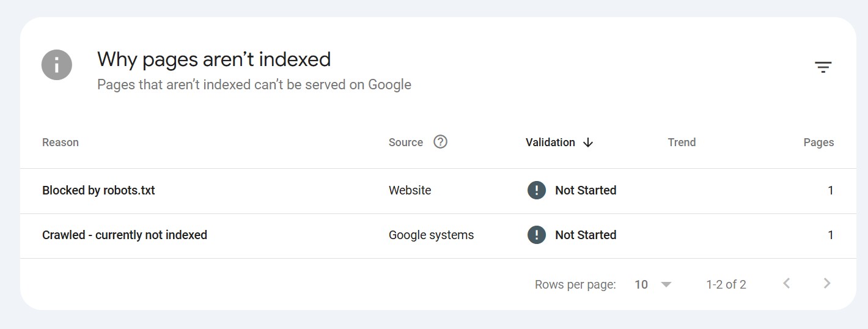Click the Reason column header
Viewport: 868px width, 329px height.
click(x=61, y=142)
